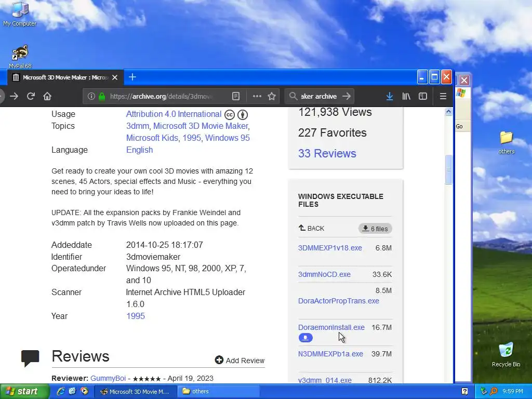Click the Add Review link text
This screenshot has height=399, width=532.
coord(245,361)
